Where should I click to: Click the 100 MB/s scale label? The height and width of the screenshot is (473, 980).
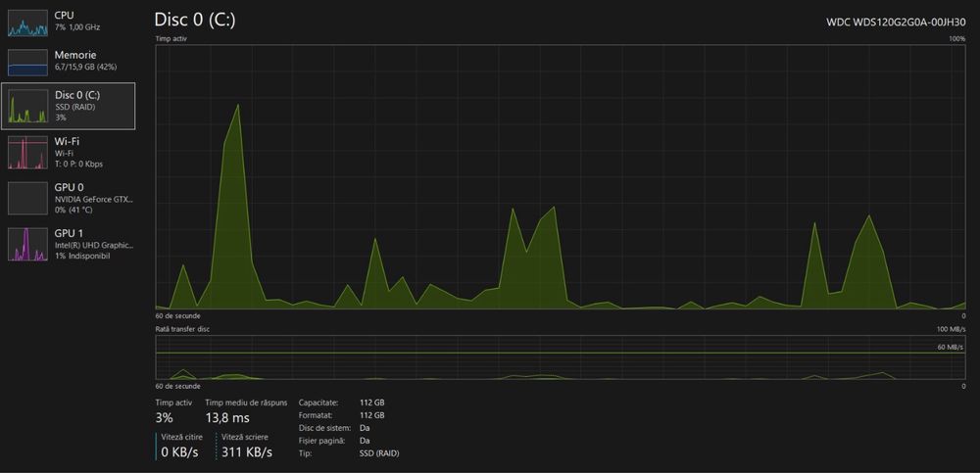click(950, 329)
